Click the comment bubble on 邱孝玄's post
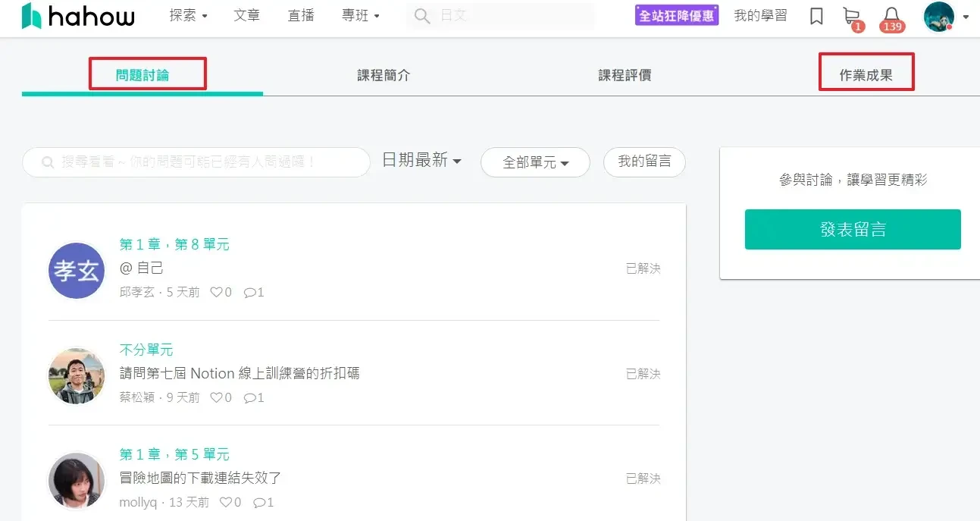The width and height of the screenshot is (980, 521). pyautogui.click(x=249, y=292)
